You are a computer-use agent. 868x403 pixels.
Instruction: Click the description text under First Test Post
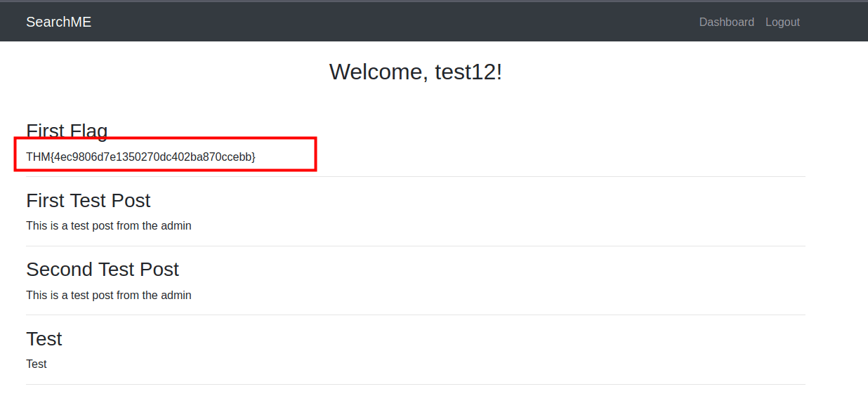[x=108, y=225]
